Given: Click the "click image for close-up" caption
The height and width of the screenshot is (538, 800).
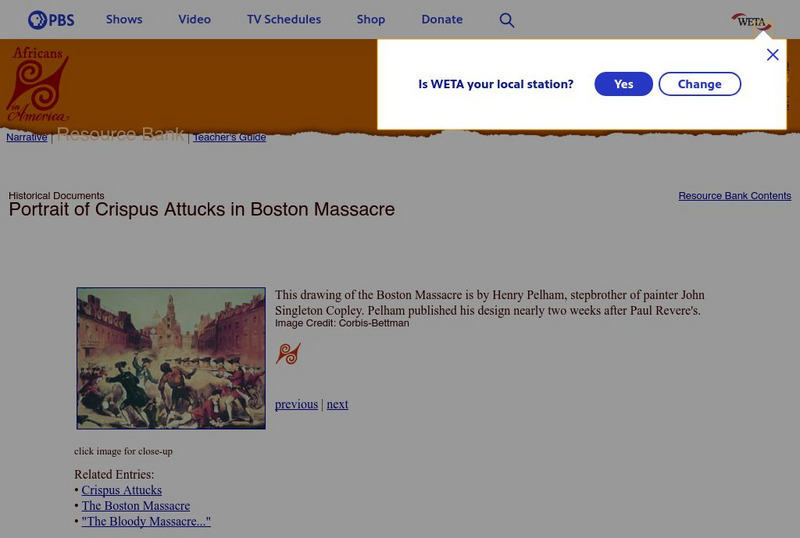Looking at the screenshot, I should click(123, 451).
